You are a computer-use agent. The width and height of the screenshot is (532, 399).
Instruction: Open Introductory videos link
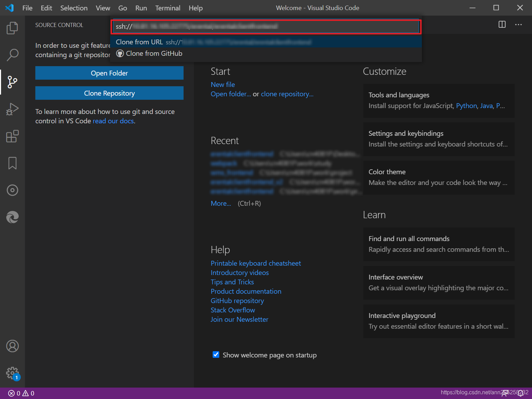coord(240,273)
